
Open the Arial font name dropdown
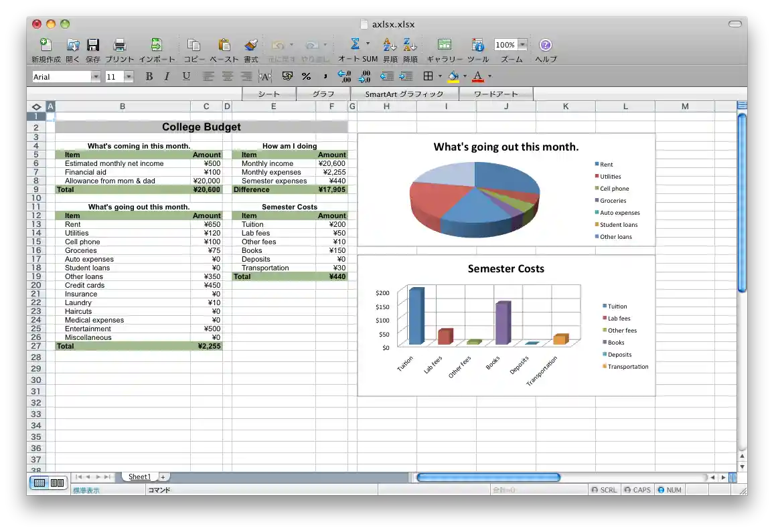point(95,76)
